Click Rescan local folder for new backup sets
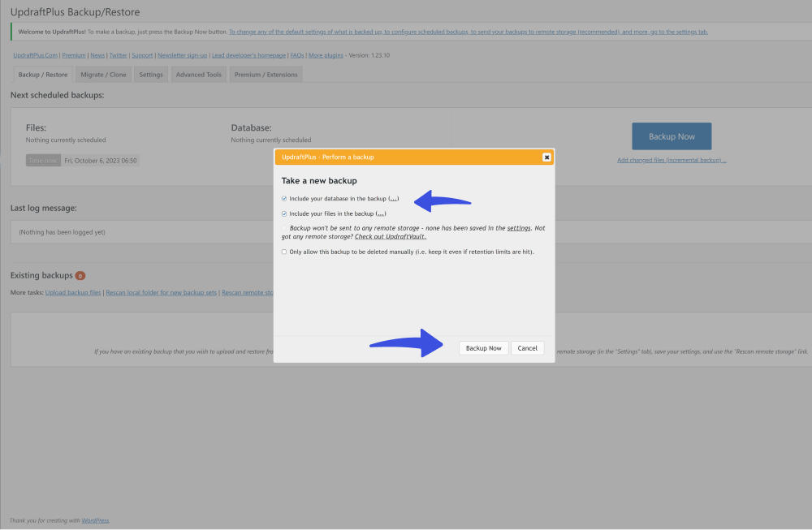Viewport: 812px width, 530px height. click(161, 293)
